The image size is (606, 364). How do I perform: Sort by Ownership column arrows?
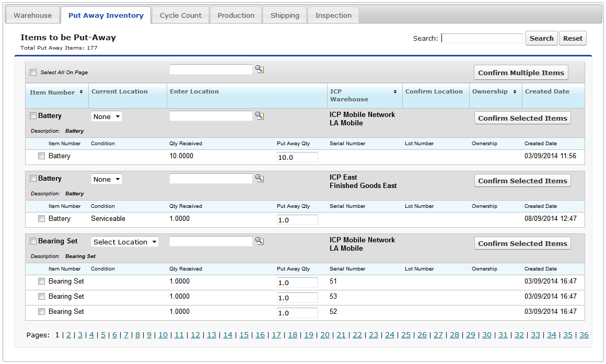pyautogui.click(x=515, y=92)
